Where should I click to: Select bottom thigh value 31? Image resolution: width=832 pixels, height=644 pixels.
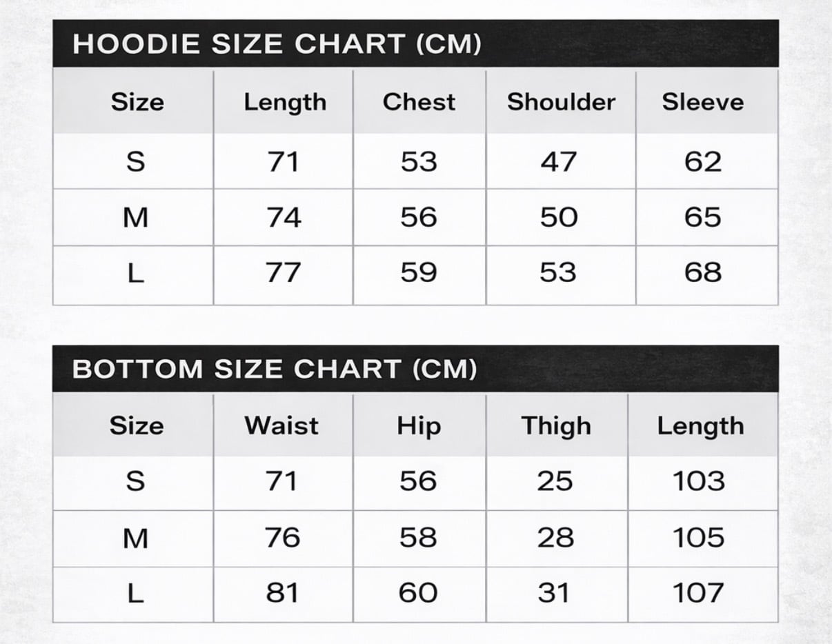[x=555, y=593]
